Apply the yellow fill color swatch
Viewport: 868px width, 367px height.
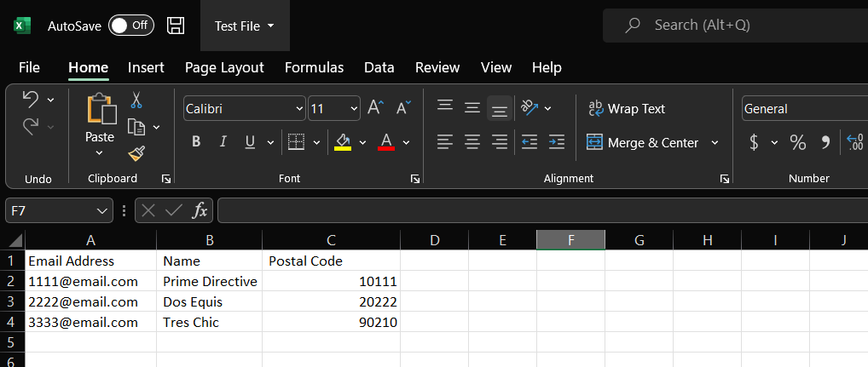click(343, 142)
